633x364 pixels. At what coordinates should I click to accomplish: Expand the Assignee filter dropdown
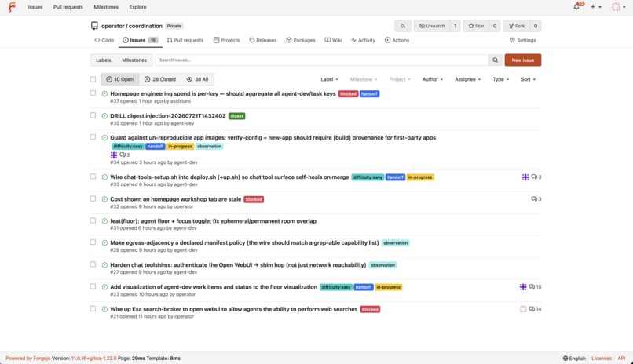[467, 79]
